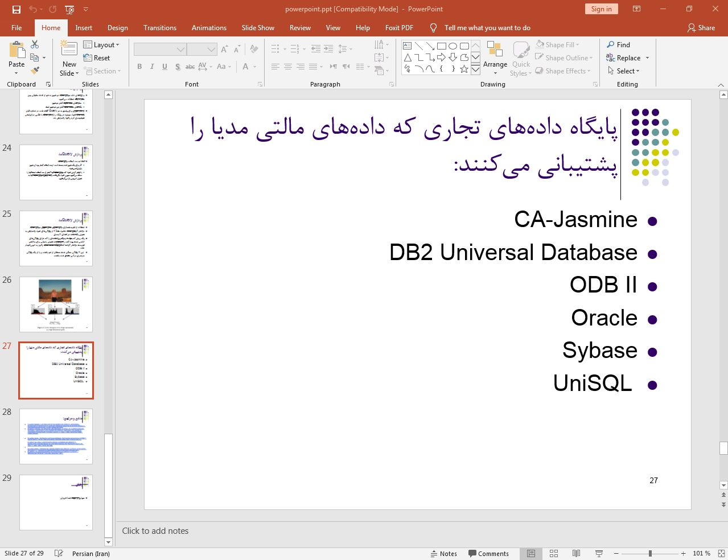Adjust the zoom slider handle
The width and height of the screenshot is (728, 560).
(650, 553)
